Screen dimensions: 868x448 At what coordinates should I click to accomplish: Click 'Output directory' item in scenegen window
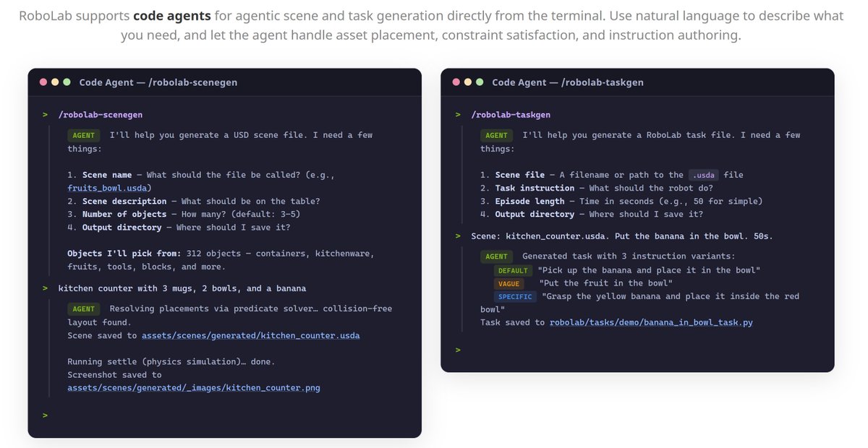(179, 228)
